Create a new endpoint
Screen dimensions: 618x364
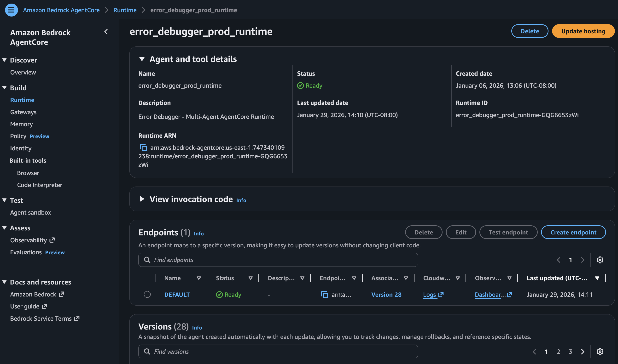pyautogui.click(x=573, y=232)
